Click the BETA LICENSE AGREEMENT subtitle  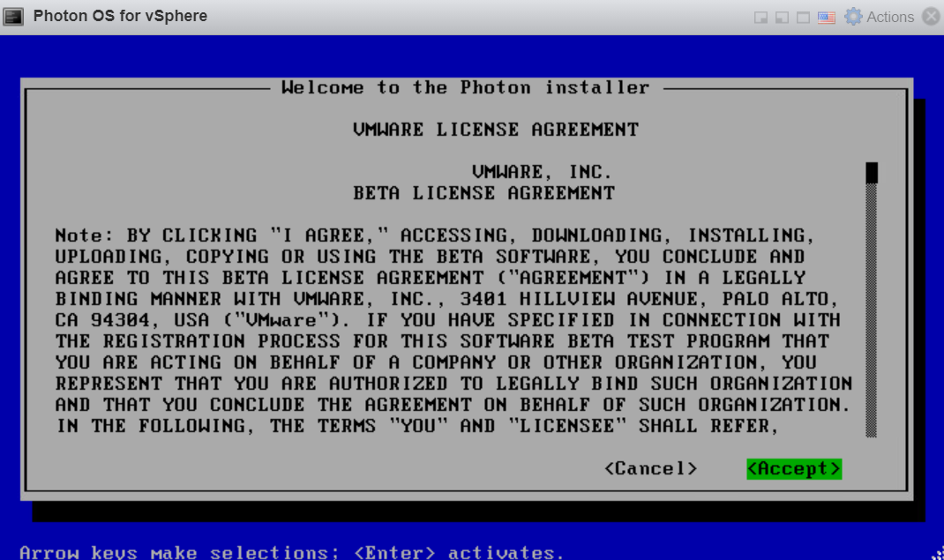(483, 193)
